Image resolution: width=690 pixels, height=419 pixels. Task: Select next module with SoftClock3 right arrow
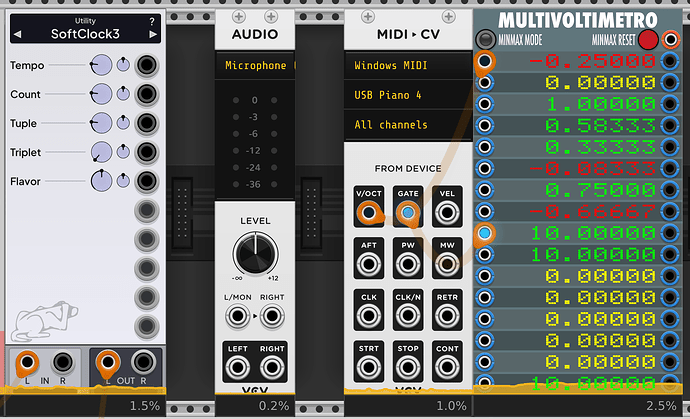[x=153, y=34]
